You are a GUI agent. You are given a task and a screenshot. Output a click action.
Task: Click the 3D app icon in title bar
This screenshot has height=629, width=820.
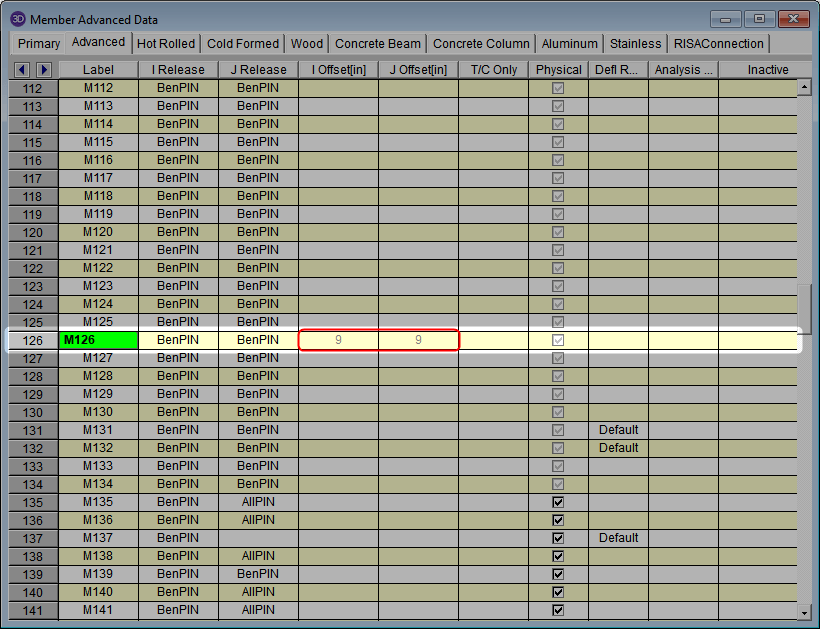18,19
